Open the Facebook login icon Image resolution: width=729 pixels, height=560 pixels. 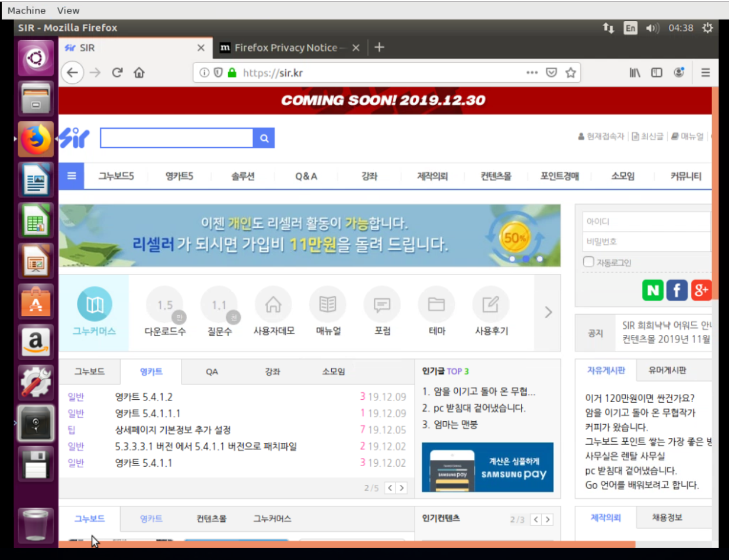(677, 290)
